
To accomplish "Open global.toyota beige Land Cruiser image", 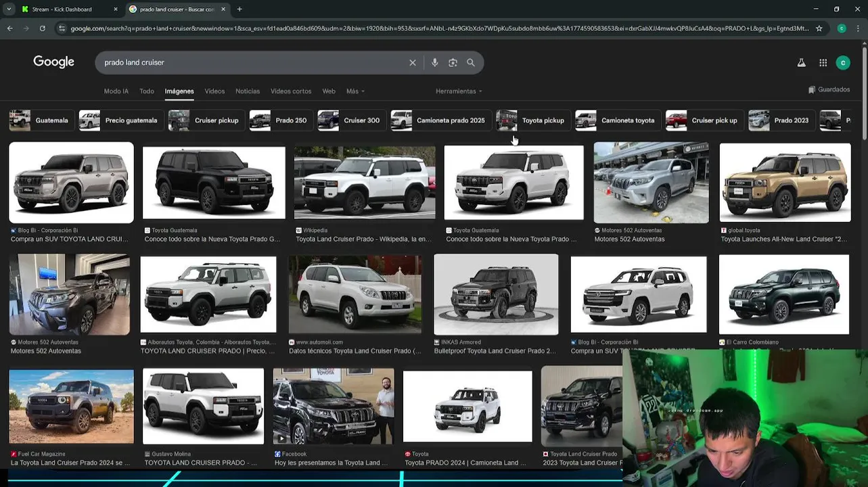I will point(785,183).
